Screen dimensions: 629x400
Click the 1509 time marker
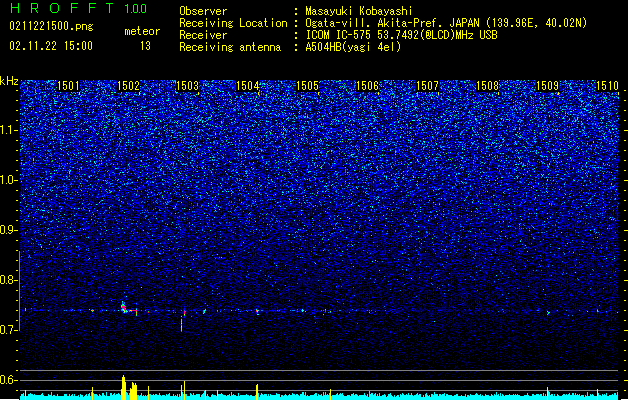pos(548,86)
